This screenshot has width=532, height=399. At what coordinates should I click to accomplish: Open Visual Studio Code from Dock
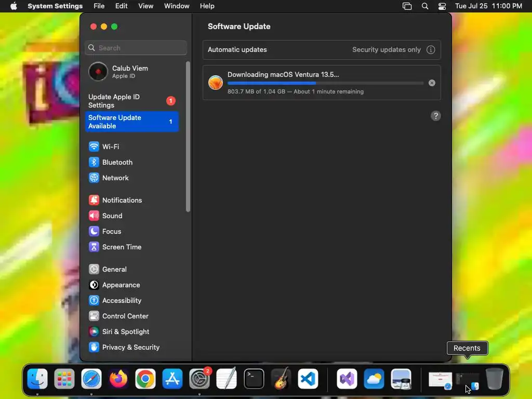308,379
